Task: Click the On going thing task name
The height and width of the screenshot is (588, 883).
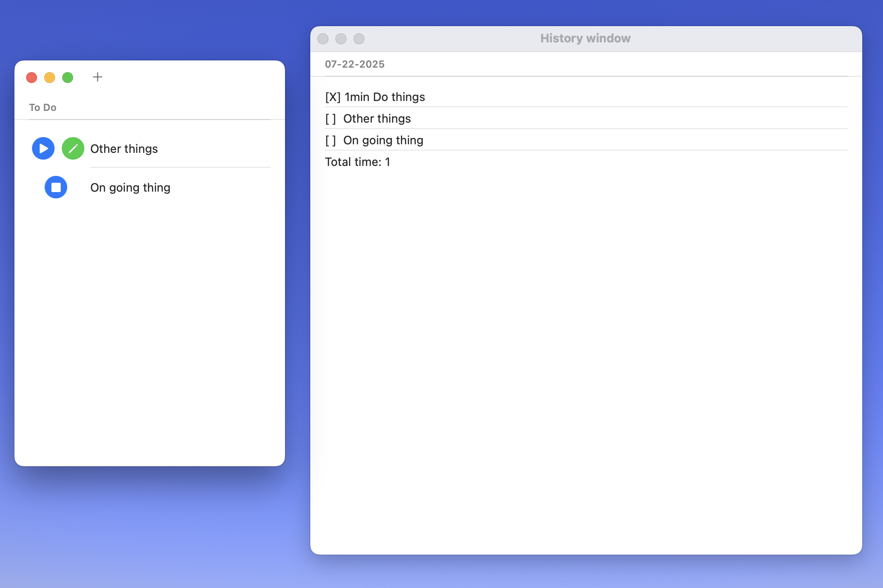Action: pos(130,187)
